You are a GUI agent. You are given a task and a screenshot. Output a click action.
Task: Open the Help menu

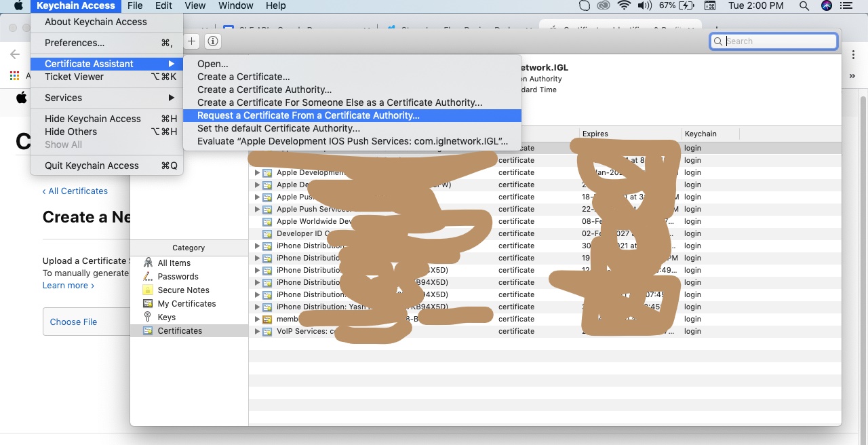click(x=275, y=5)
